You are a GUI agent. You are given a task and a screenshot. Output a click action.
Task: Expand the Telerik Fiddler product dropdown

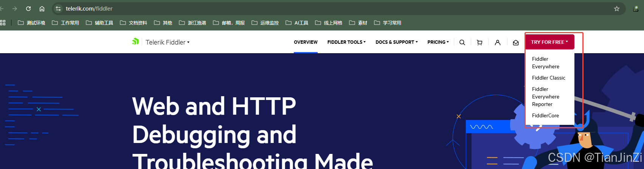[x=168, y=42]
